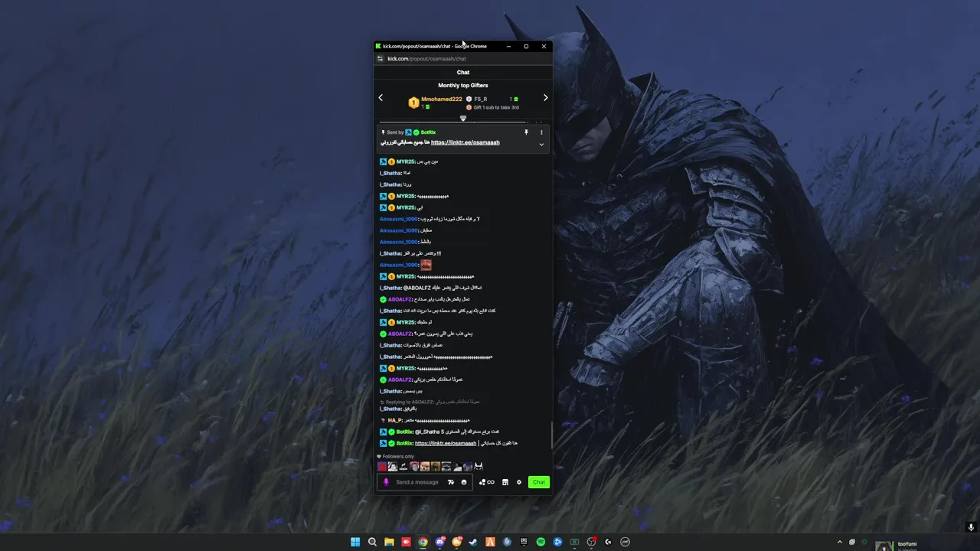Select the first red emote in emote row

(x=382, y=466)
